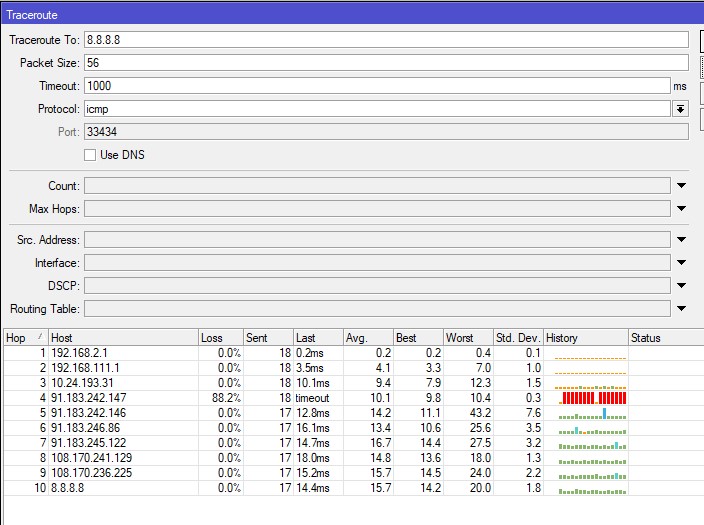Viewport: 704px width, 525px height.
Task: Select hop 8 host 108.170.241.129
Action: (x=92, y=458)
